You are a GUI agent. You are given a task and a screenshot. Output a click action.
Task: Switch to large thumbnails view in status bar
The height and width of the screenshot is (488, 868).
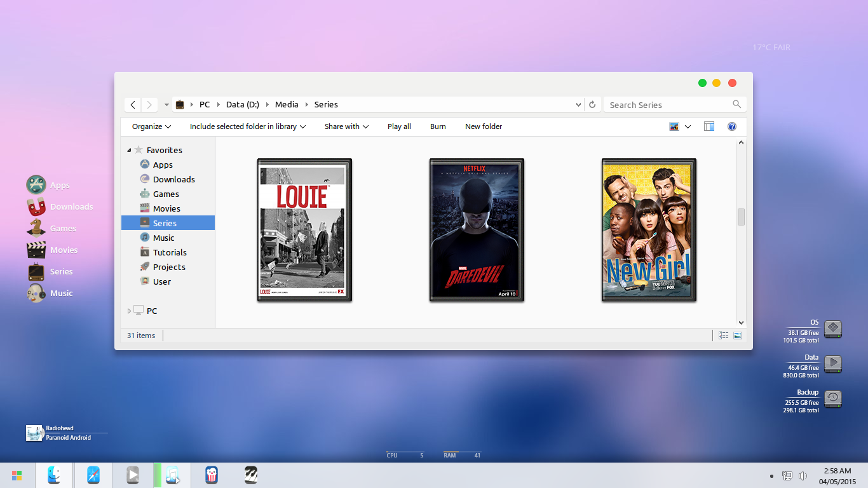coord(738,335)
